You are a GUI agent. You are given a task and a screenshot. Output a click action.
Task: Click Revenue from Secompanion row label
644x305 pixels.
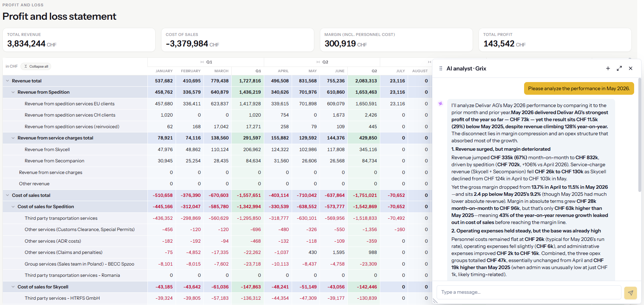pos(54,161)
